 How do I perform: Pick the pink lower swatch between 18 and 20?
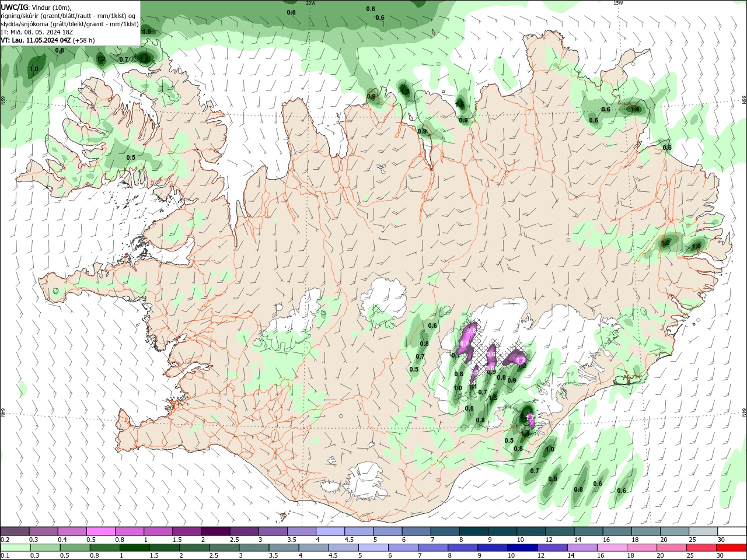641,548
